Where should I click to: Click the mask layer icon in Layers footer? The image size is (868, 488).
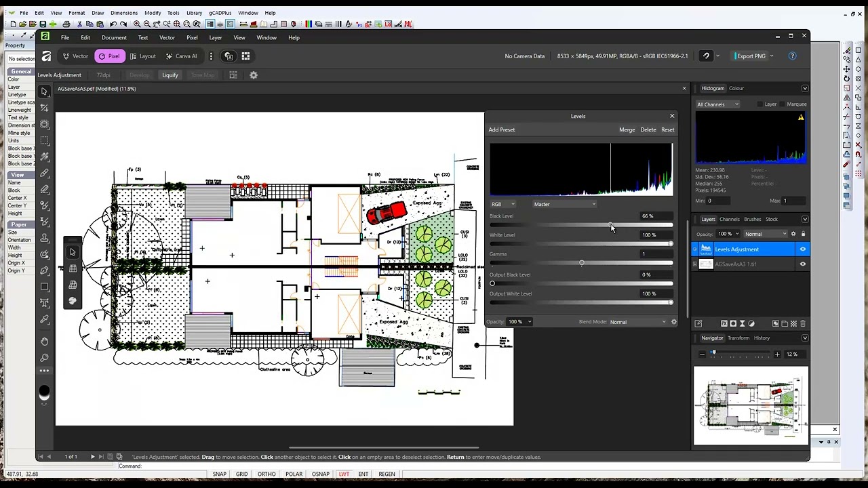733,323
